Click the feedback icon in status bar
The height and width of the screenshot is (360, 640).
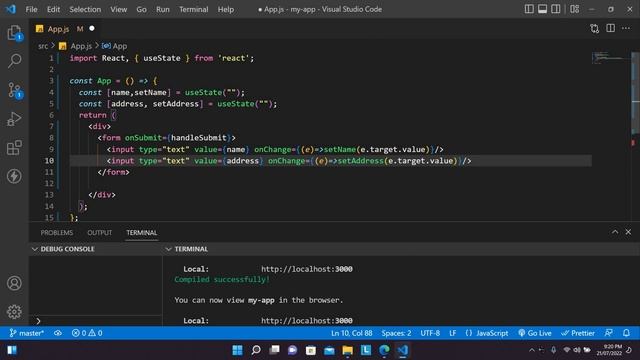[608, 333]
